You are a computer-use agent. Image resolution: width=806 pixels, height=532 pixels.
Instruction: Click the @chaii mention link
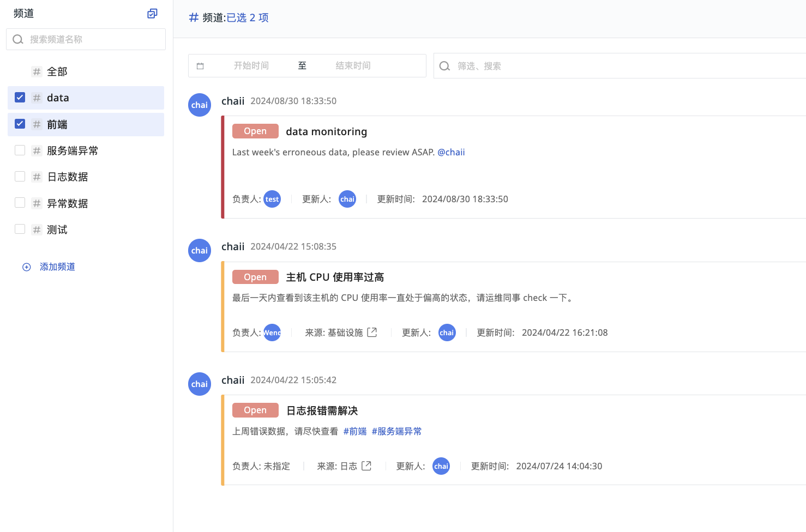[451, 152]
